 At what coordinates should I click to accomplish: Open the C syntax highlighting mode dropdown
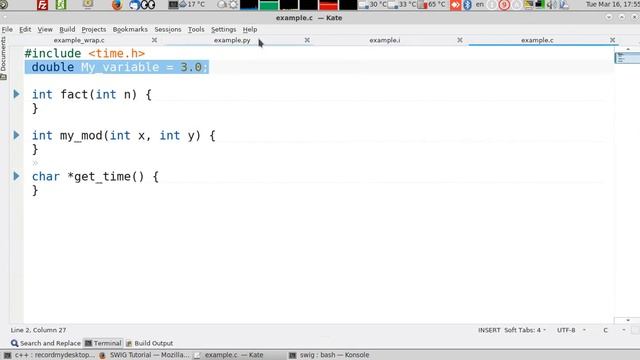[x=614, y=330]
